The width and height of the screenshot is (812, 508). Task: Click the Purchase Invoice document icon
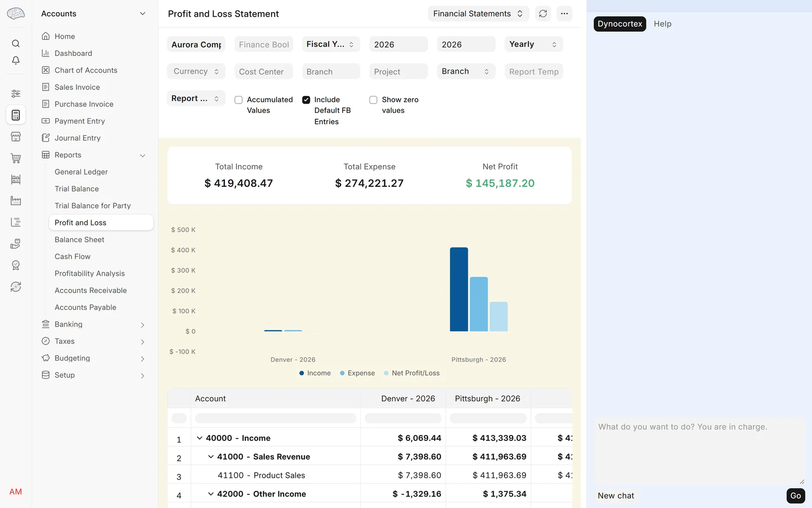click(46, 104)
